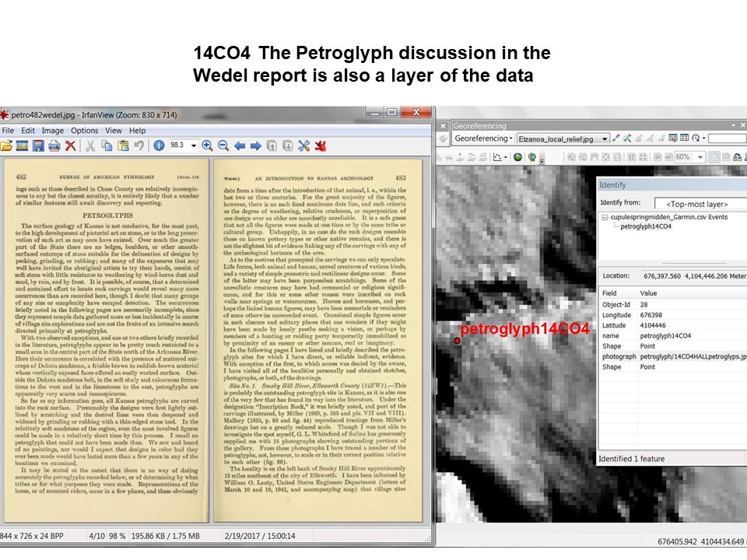This screenshot has height=560, width=747.
Task: Go to next image with right arrow
Action: point(255,145)
